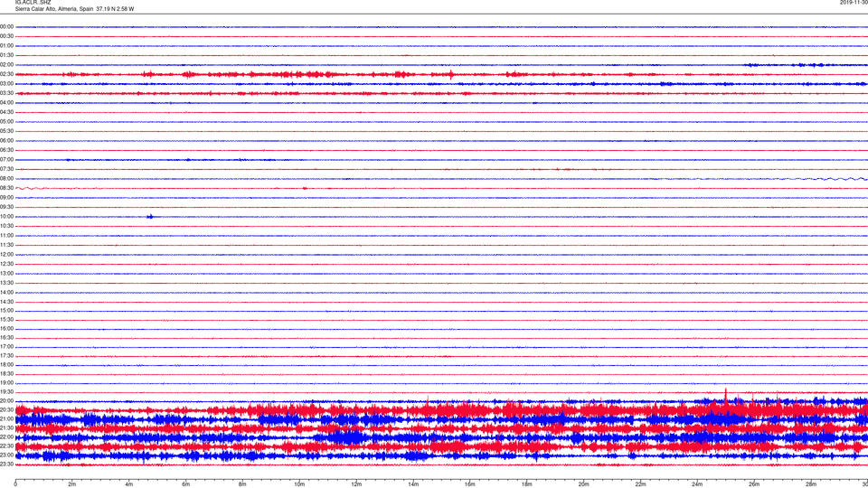Click the 20m tick on the minute axis
Image resolution: width=868 pixels, height=488 pixels.
click(x=583, y=484)
